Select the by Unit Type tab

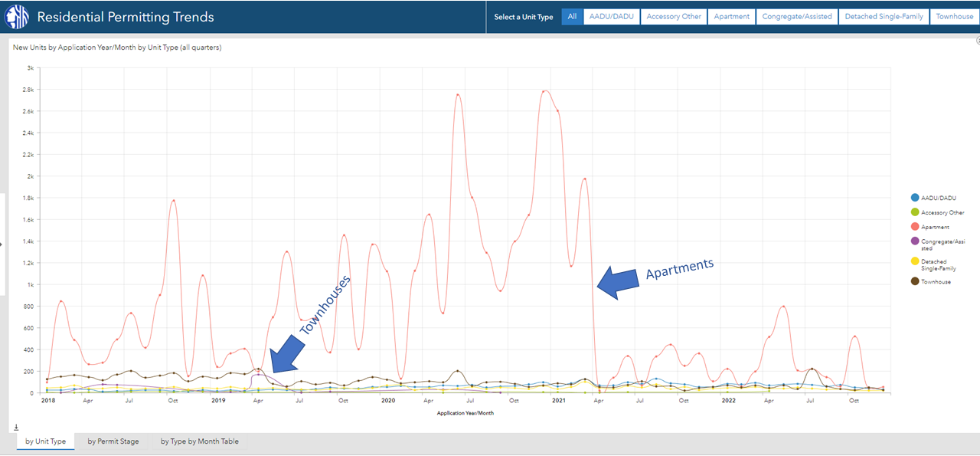coord(45,441)
